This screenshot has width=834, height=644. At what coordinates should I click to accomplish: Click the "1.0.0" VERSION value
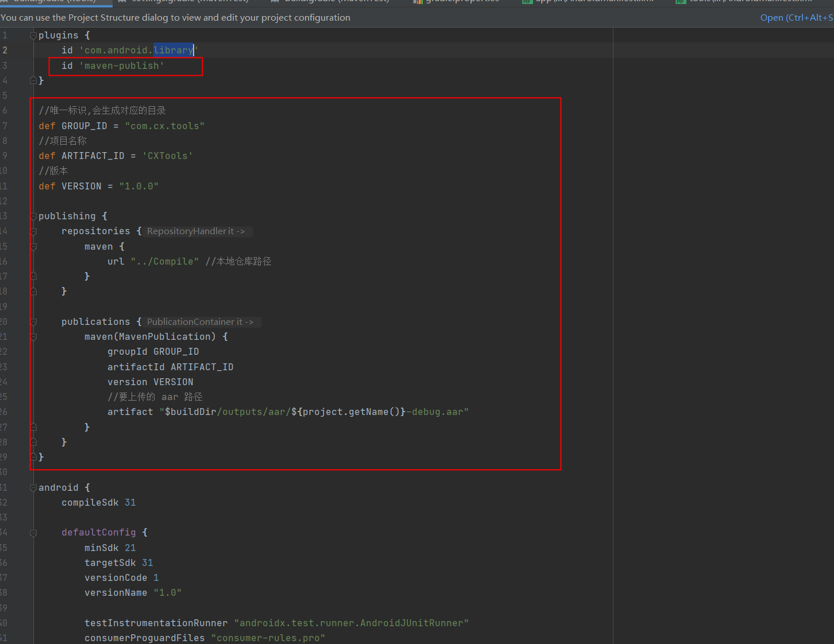click(139, 187)
